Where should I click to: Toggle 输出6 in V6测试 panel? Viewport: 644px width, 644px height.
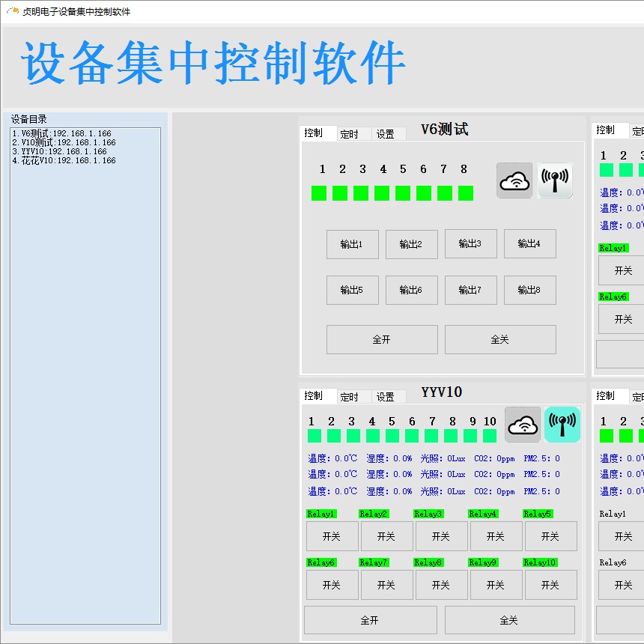point(412,290)
